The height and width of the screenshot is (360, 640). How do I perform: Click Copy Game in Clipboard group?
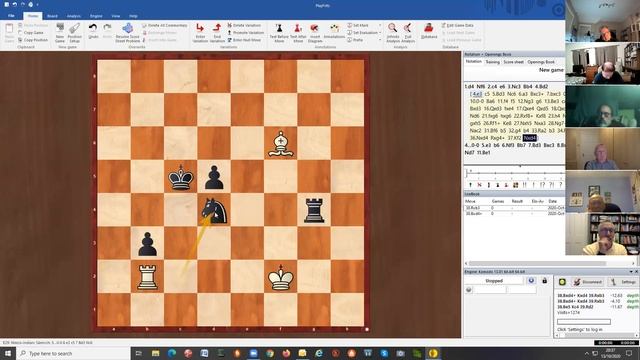coord(31,33)
